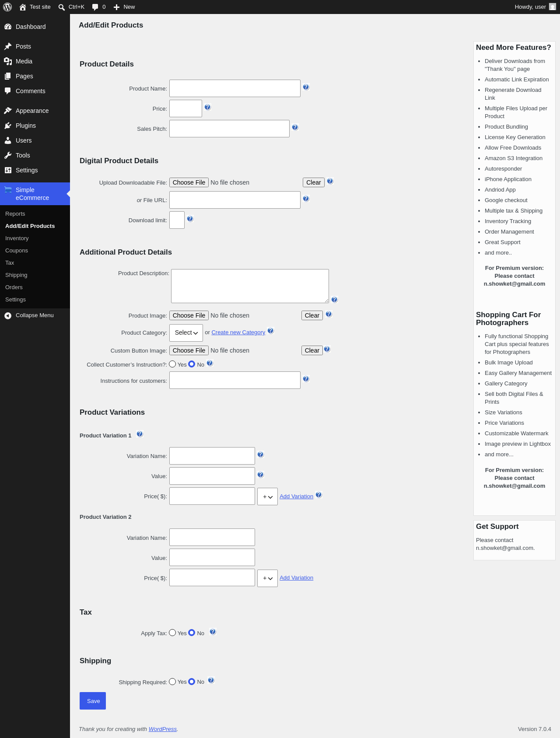The width and height of the screenshot is (560, 738).
Task: Click the Save button
Action: click(93, 701)
